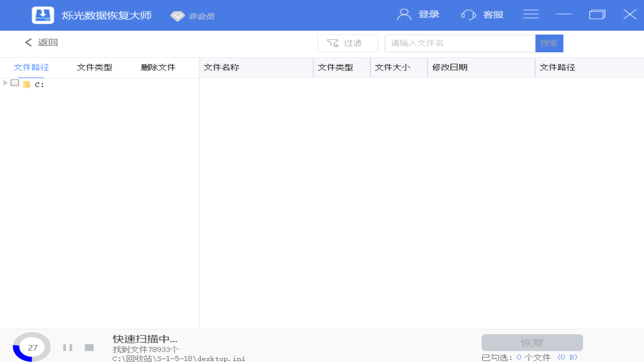This screenshot has width=644, height=362.
Task: Click the 过滤 filter funnel icon
Action: pos(333,43)
